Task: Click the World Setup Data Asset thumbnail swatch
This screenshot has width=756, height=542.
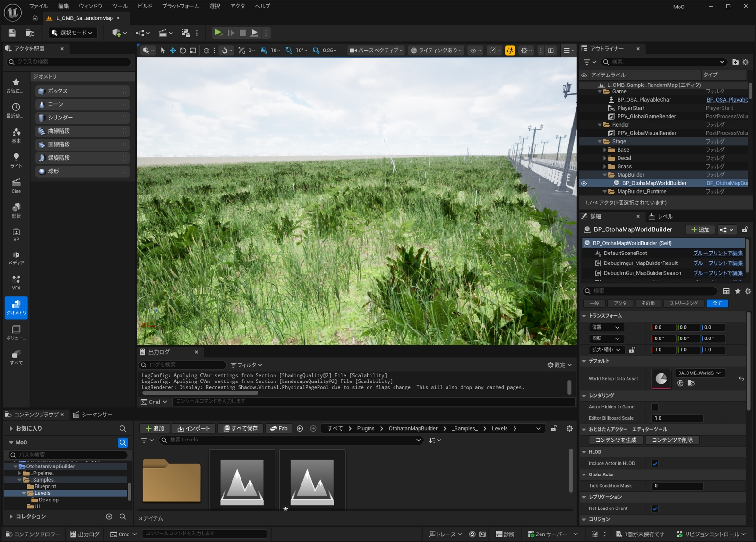Action: (x=661, y=378)
